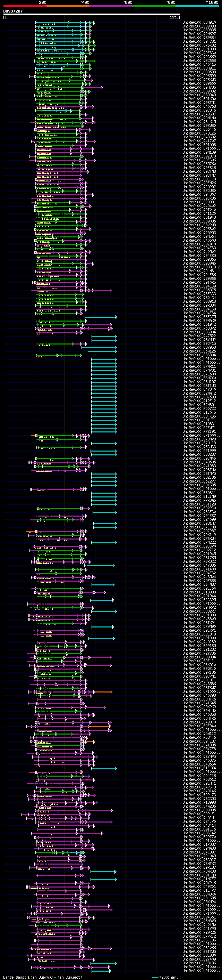
Task: Select hit label UniRef100_Q9SQF5
Action: point(199,110)
